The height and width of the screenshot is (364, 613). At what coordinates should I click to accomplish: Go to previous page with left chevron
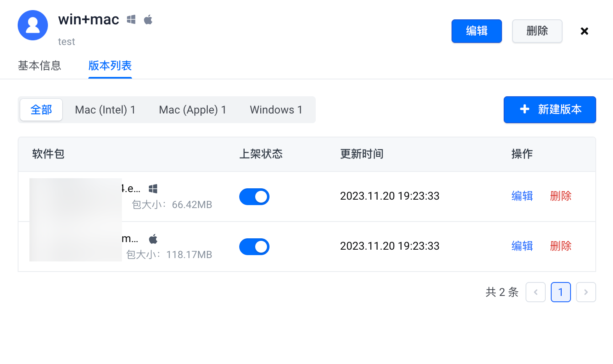(x=536, y=292)
